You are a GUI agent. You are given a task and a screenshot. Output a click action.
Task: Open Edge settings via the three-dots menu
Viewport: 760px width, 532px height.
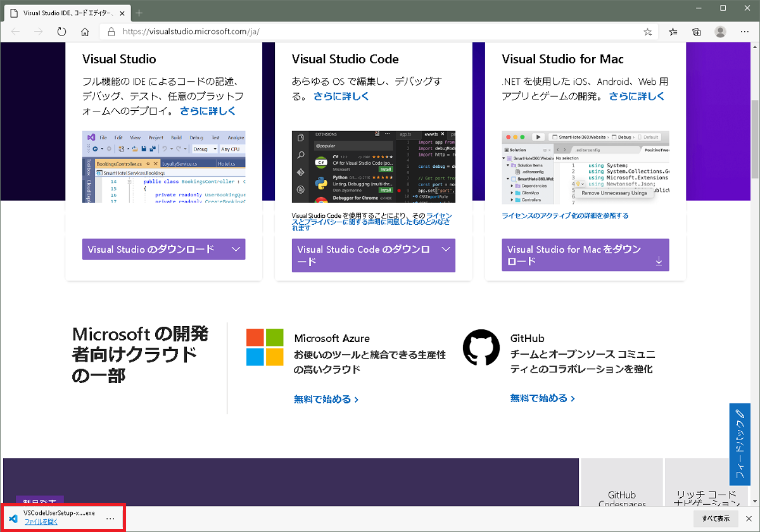pyautogui.click(x=745, y=31)
